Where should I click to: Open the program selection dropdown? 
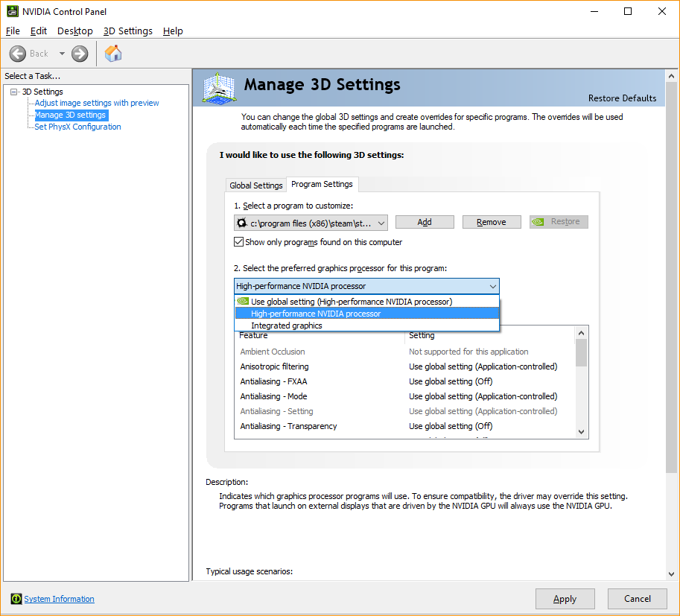click(311, 223)
